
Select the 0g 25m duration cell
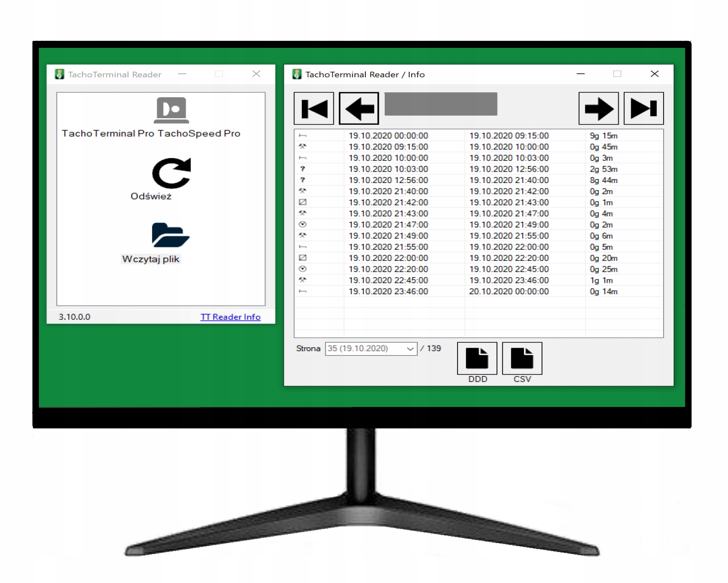click(x=603, y=269)
